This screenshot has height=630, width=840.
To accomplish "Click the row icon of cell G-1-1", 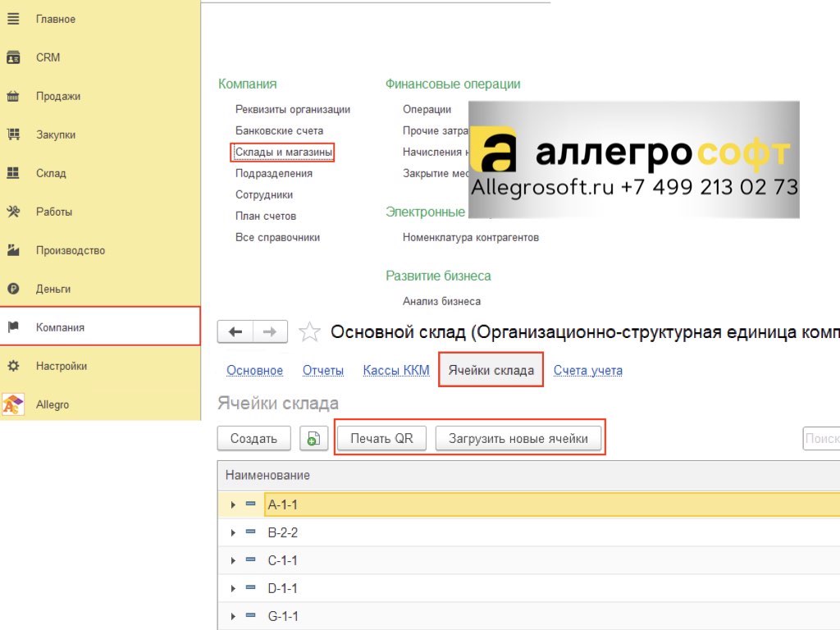I will pyautogui.click(x=250, y=615).
